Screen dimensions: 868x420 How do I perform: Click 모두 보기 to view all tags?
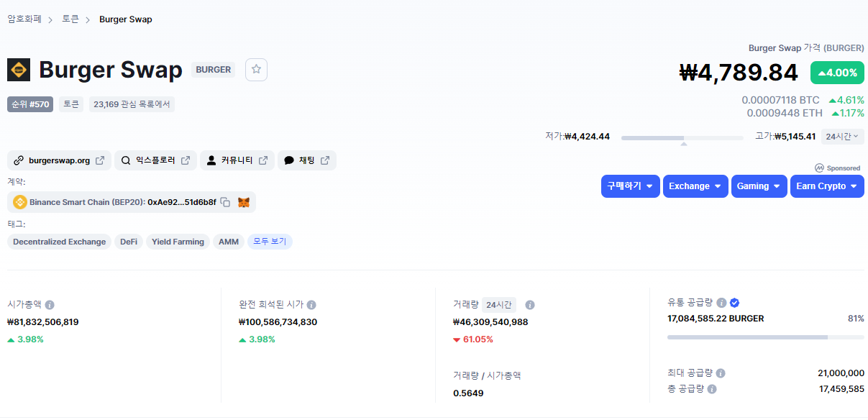click(x=270, y=242)
